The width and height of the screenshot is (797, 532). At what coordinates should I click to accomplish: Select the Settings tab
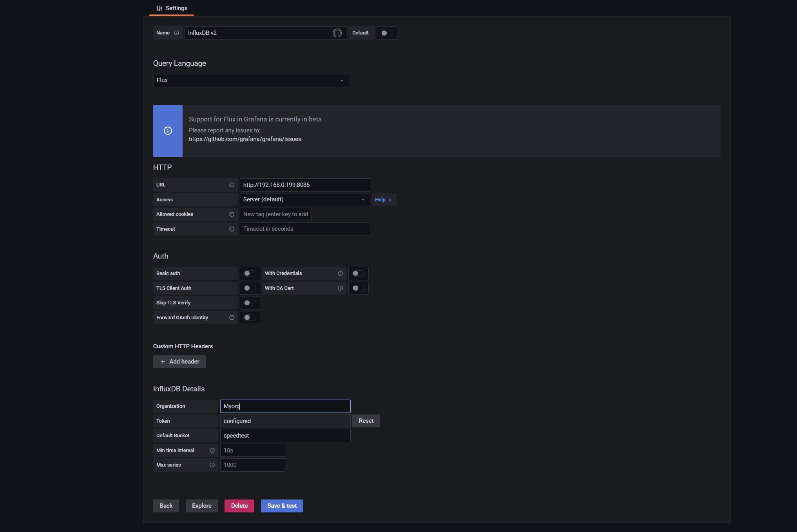172,8
